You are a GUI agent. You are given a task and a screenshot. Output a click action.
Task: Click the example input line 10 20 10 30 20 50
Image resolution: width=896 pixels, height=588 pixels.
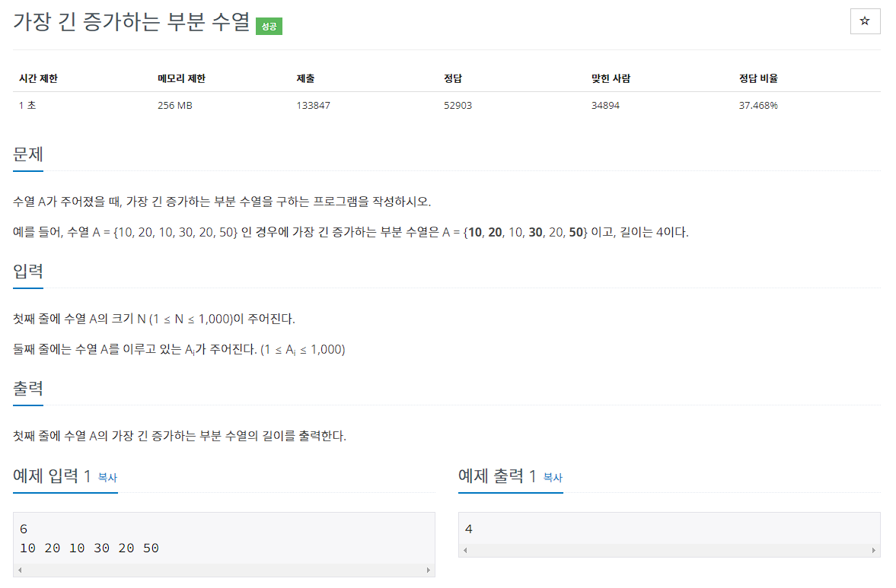click(x=89, y=548)
